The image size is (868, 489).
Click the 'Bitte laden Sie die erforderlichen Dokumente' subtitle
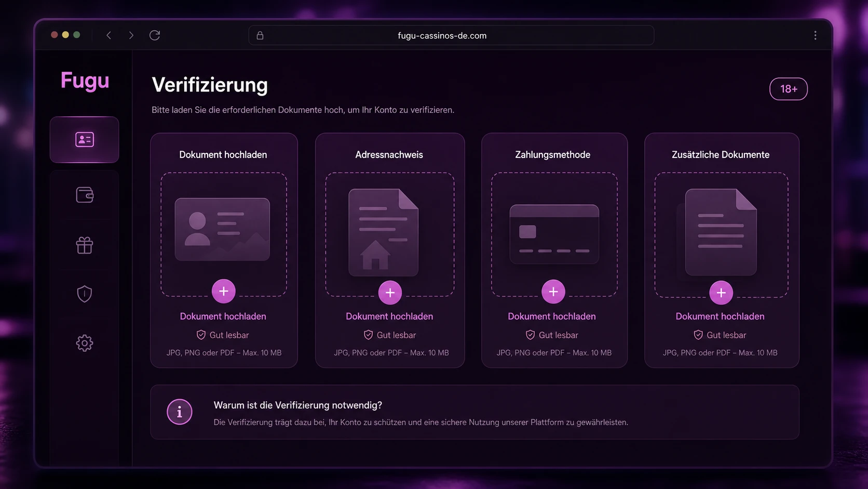303,110
